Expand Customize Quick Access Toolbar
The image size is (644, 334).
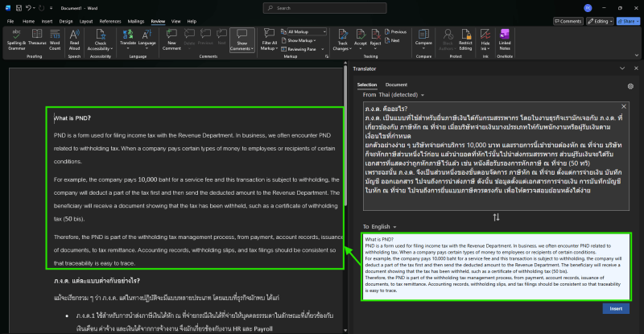click(x=51, y=8)
